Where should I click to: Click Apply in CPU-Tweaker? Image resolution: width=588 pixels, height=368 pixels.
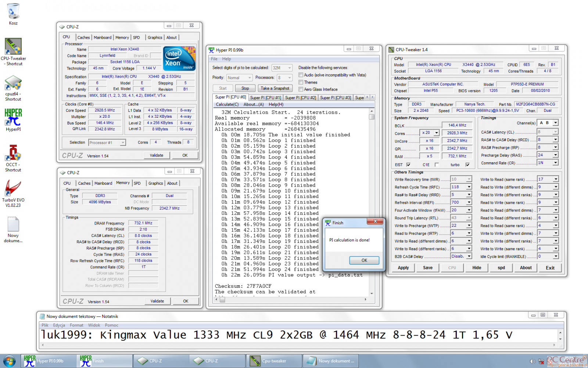(403, 268)
